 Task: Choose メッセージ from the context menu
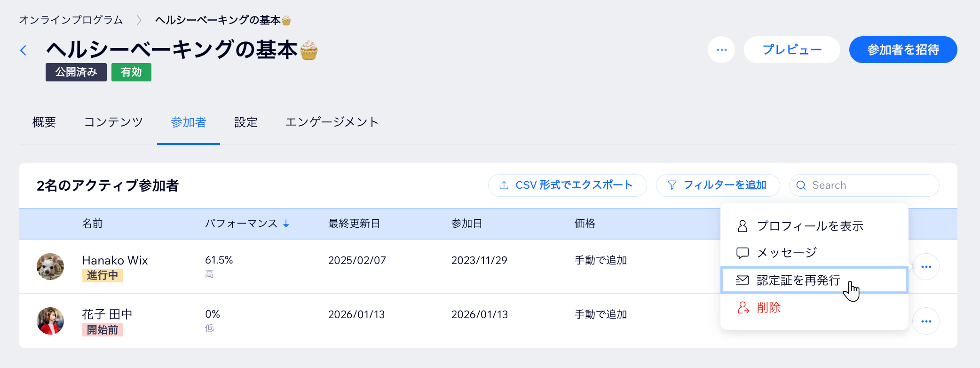787,253
